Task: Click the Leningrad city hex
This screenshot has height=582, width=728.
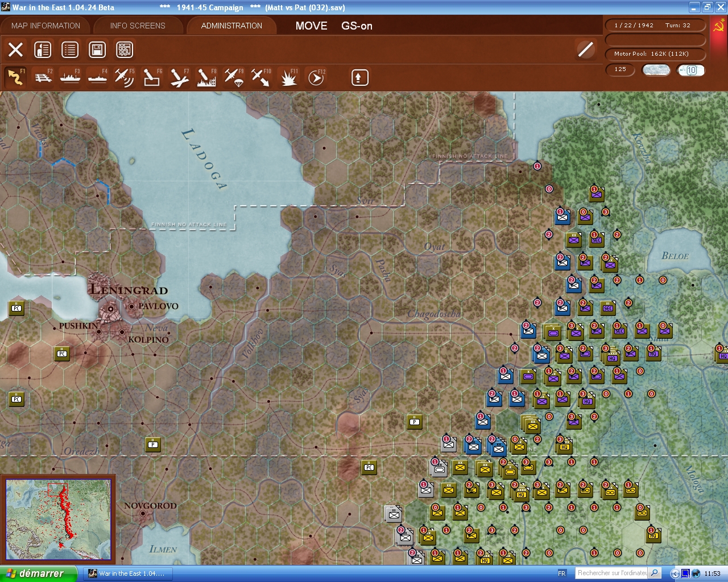Action: coord(111,309)
